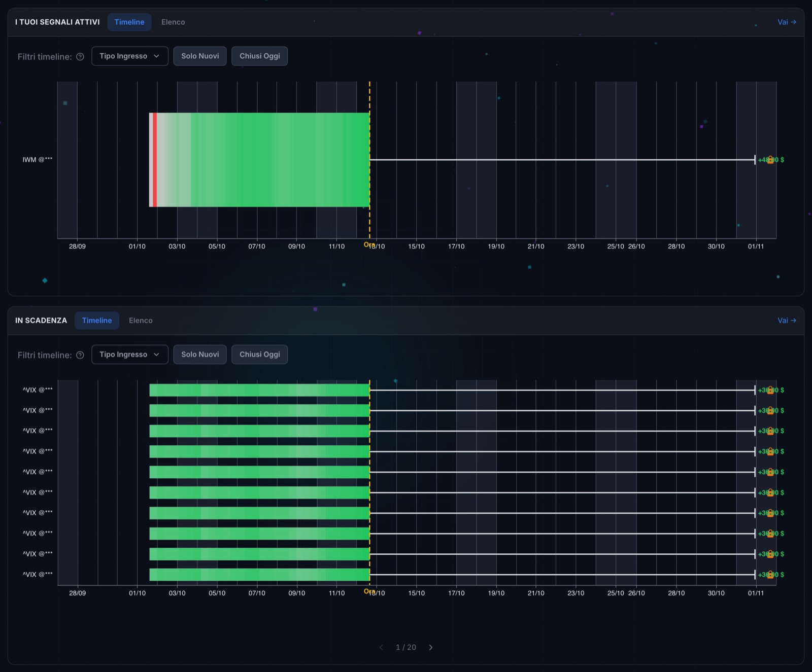The image size is (812, 672).
Task: Click 01/11 date on Segnali Attivi axis
Action: 756,246
